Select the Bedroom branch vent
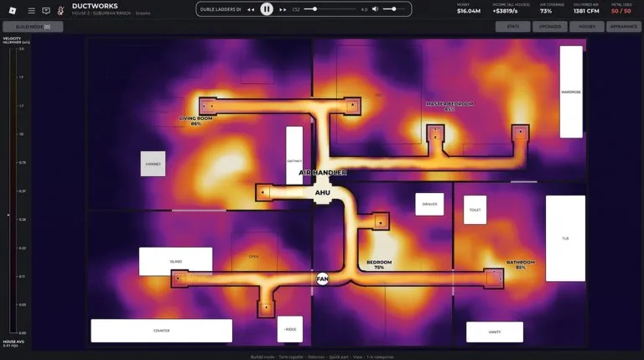Screen dimensions: 644x360 pyautogui.click(x=381, y=222)
